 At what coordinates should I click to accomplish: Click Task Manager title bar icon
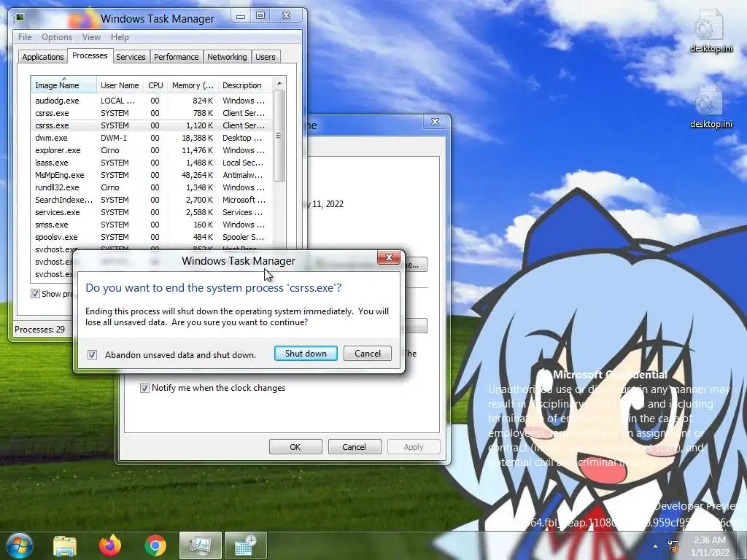click(x=20, y=17)
